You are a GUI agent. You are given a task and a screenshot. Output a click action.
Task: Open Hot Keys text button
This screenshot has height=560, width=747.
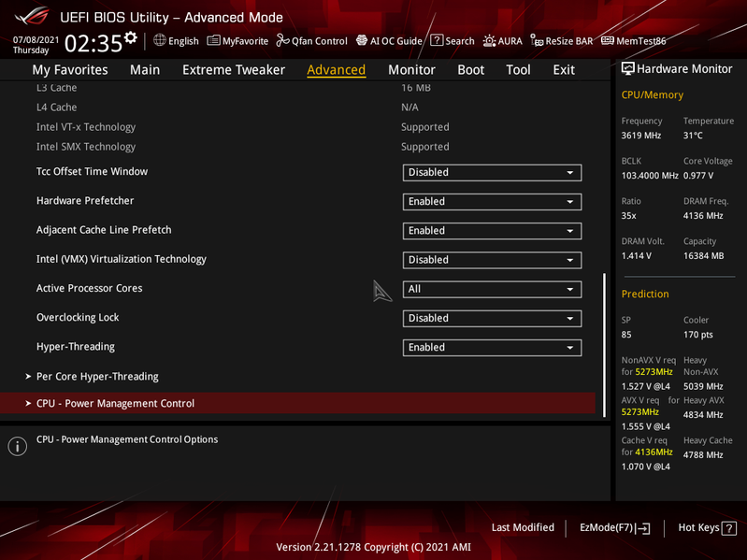click(698, 527)
